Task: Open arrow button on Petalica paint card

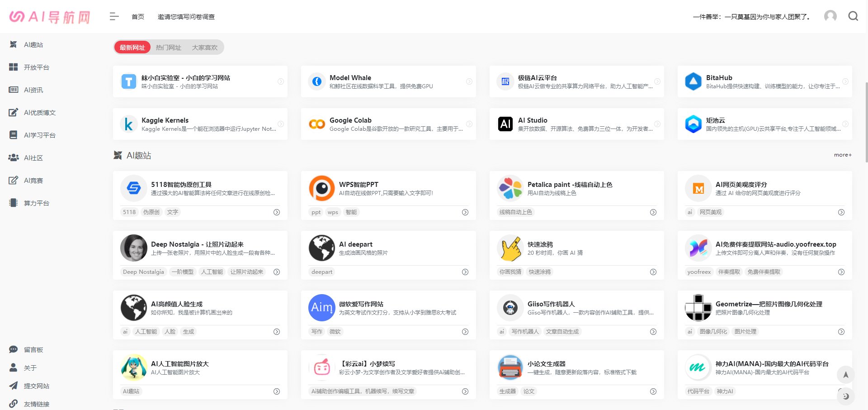Action: pyautogui.click(x=653, y=212)
